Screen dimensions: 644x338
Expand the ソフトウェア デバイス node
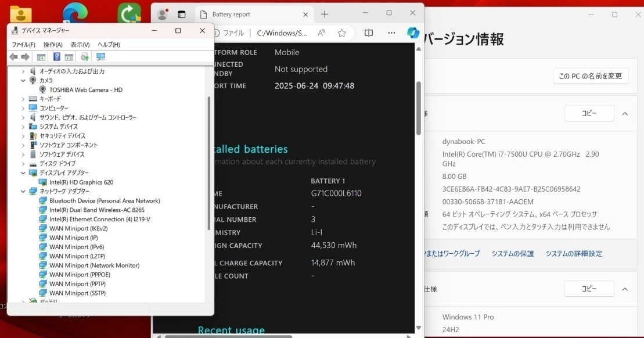tap(23, 154)
